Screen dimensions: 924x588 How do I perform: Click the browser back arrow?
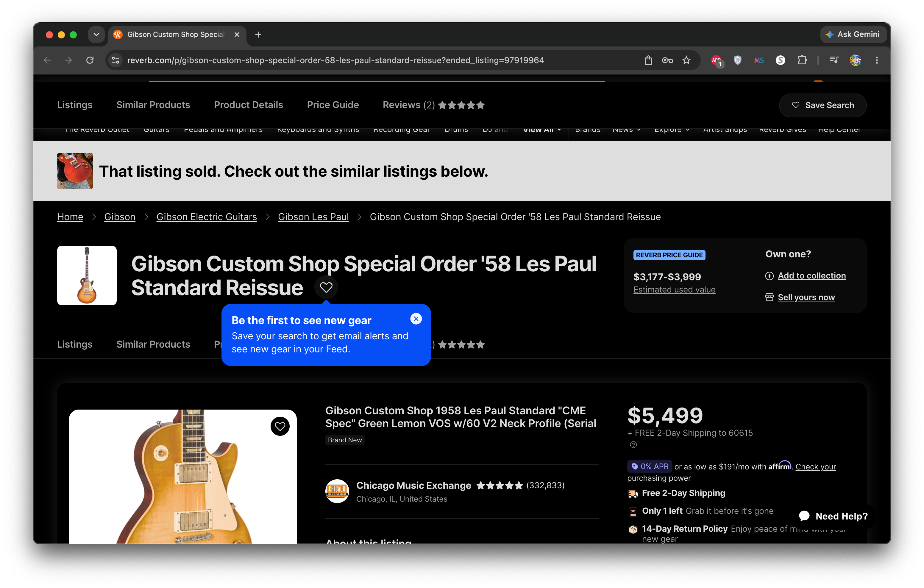coord(47,60)
